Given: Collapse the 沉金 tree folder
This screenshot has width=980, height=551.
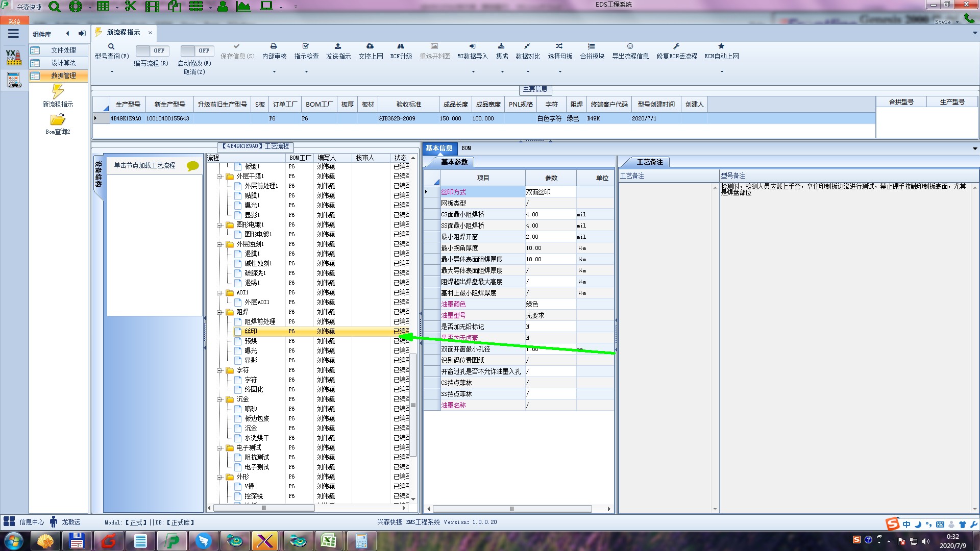Looking at the screenshot, I should click(x=219, y=399).
